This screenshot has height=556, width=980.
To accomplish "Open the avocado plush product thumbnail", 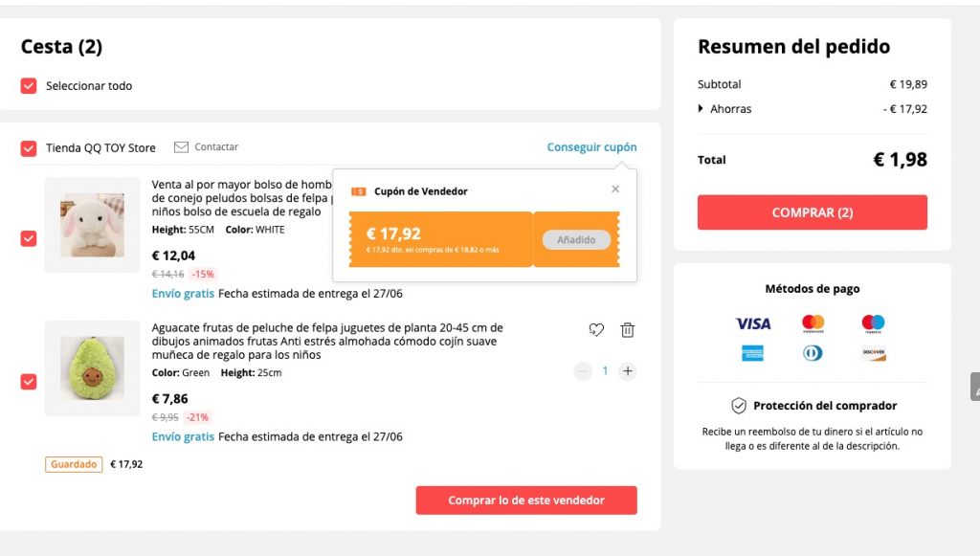I will [x=92, y=368].
